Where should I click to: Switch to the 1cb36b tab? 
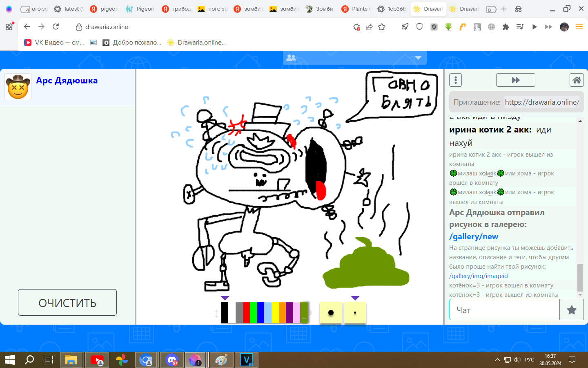(x=392, y=9)
